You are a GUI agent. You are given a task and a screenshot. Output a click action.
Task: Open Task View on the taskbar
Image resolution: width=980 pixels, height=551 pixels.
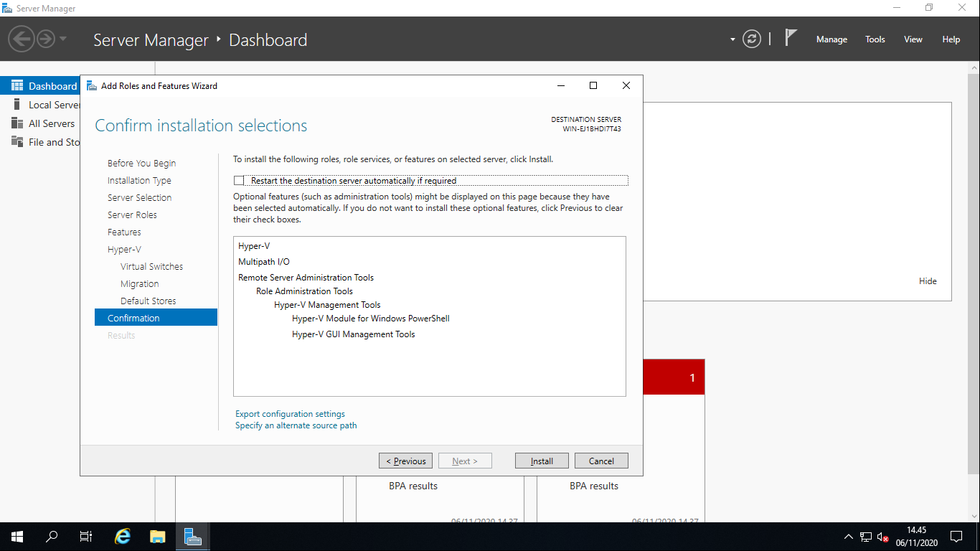(86, 537)
